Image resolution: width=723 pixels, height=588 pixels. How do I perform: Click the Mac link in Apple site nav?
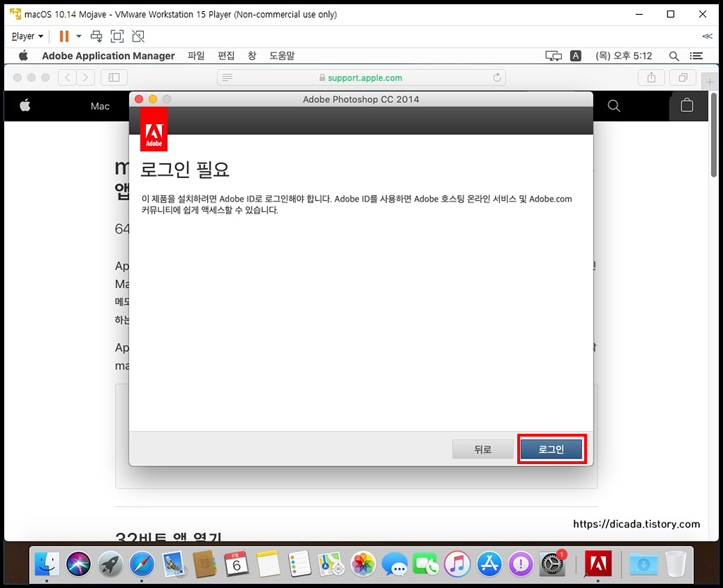tap(100, 106)
